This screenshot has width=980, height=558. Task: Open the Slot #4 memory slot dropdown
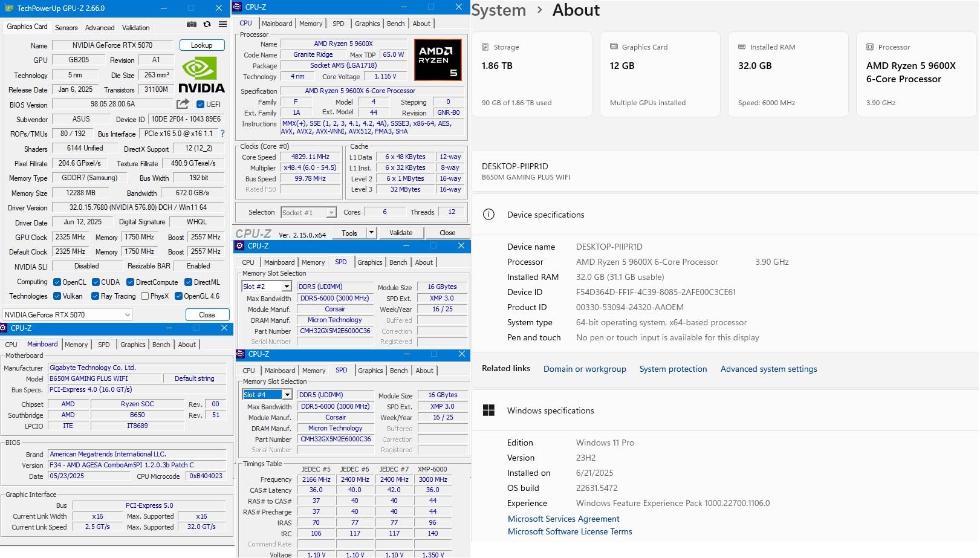[x=267, y=395]
